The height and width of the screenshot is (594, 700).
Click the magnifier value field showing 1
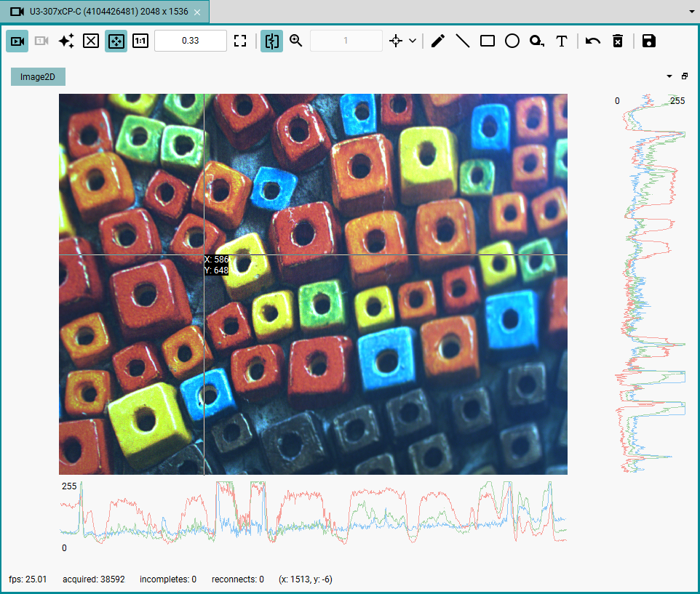point(346,41)
